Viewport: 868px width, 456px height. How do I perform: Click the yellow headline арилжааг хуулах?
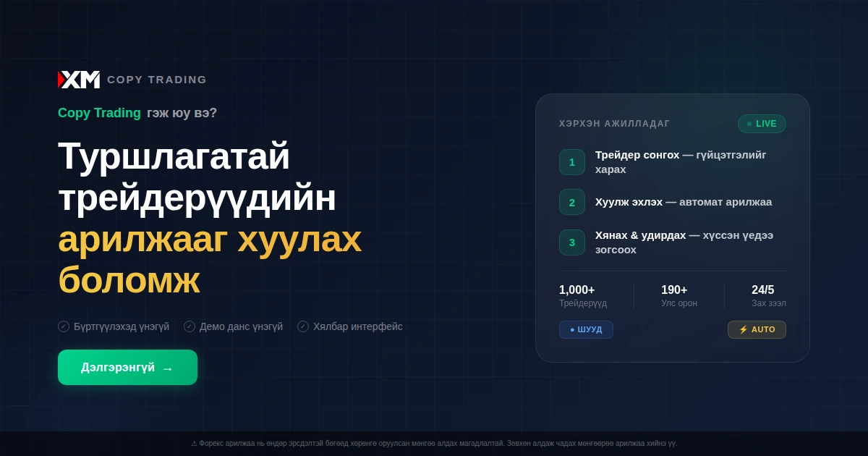(x=210, y=239)
